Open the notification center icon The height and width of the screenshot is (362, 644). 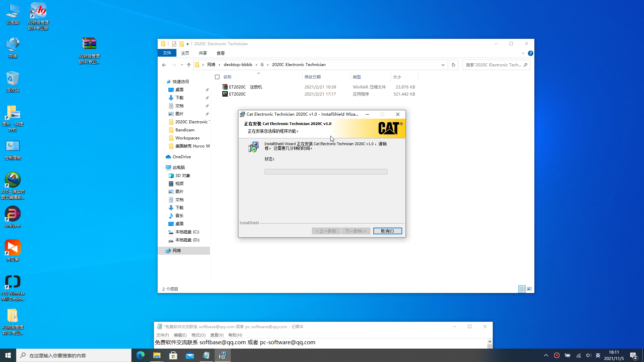(x=633, y=355)
